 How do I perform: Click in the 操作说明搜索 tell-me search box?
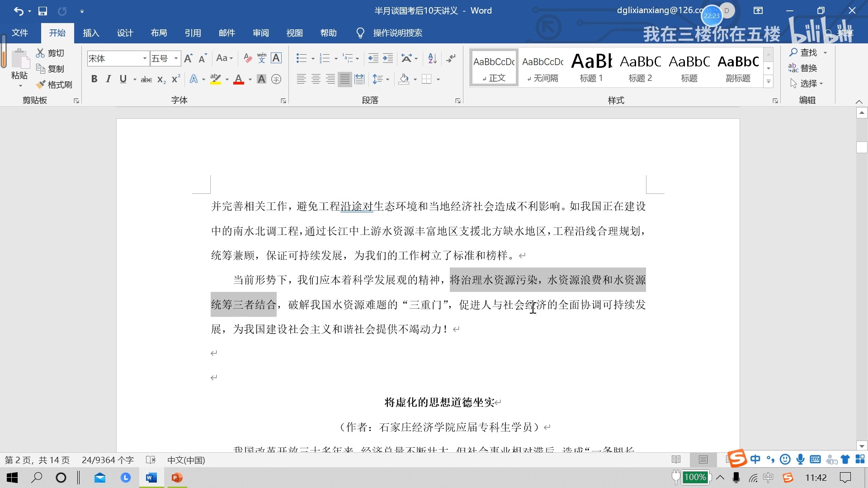[x=397, y=33]
